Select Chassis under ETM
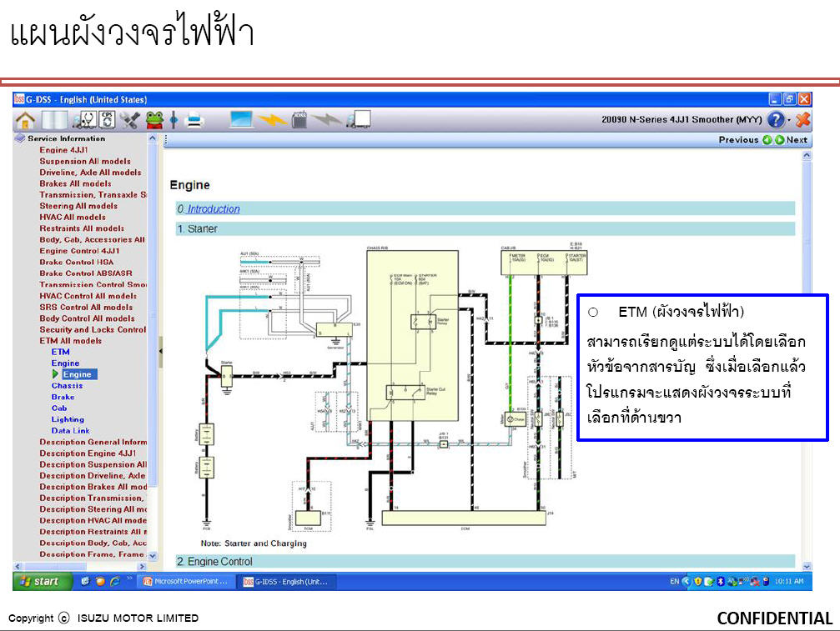 tap(67, 386)
